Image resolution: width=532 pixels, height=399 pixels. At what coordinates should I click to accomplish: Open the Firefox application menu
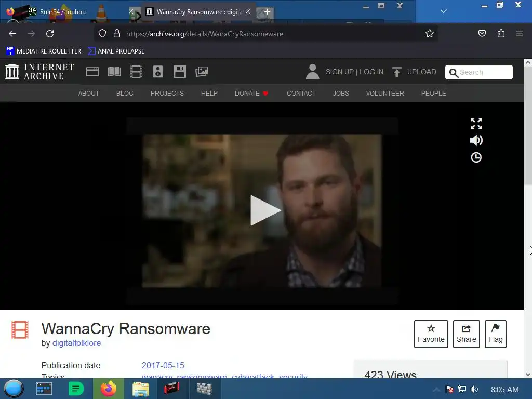(520, 34)
